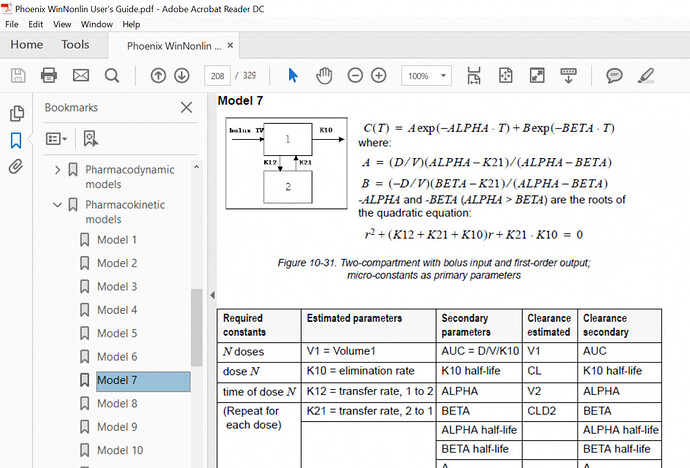Screen dimensions: 690x468
Task: Close the Phoenix WinNonlin document tab
Action: pyautogui.click(x=230, y=45)
